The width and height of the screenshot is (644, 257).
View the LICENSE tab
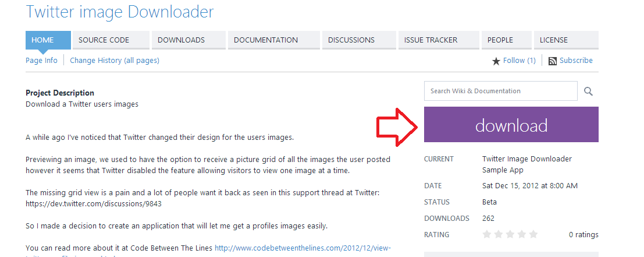pyautogui.click(x=566, y=40)
